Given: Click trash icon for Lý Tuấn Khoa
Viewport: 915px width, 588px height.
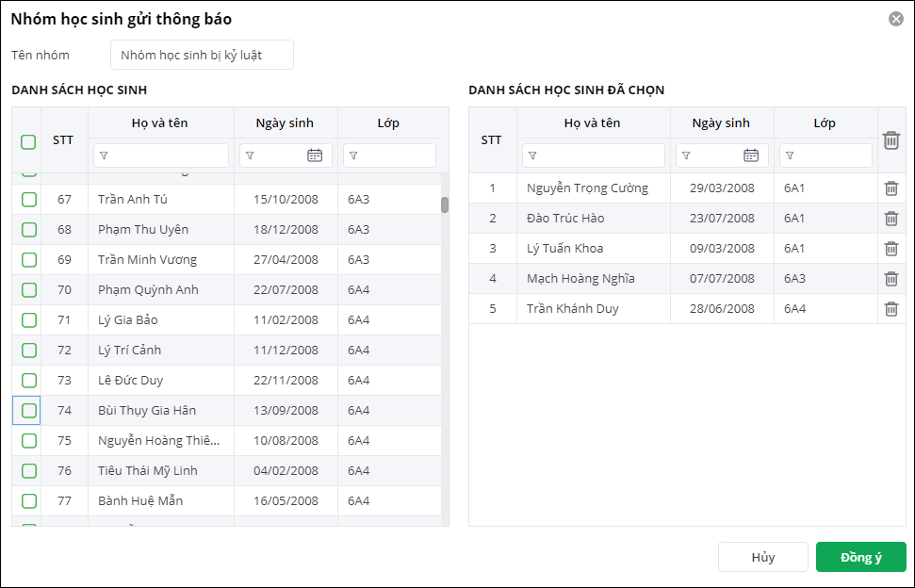Looking at the screenshot, I should pyautogui.click(x=890, y=249).
